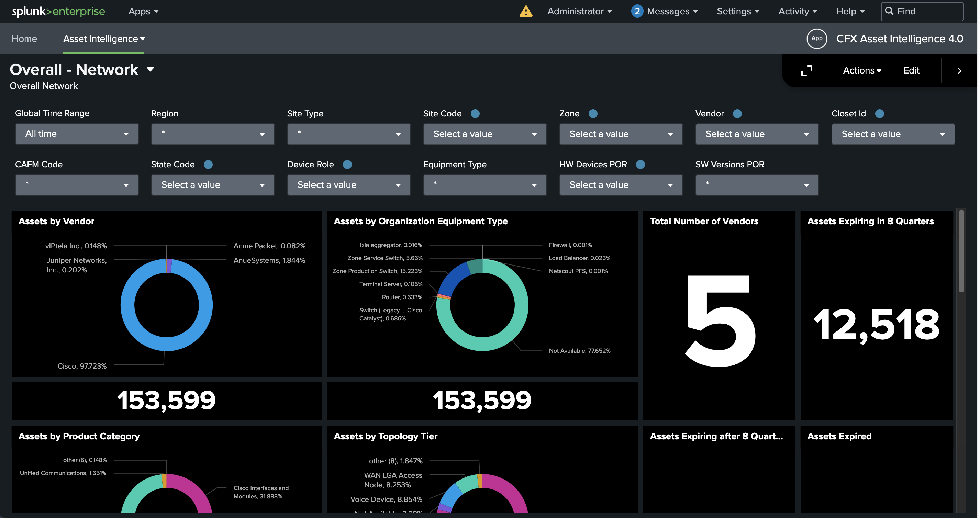
Task: Click 153,599 under Assets by Organization Equipment Type
Action: click(x=482, y=400)
